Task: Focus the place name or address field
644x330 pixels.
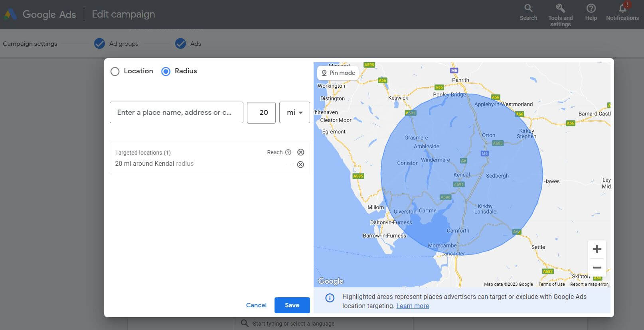Action: 176,112
